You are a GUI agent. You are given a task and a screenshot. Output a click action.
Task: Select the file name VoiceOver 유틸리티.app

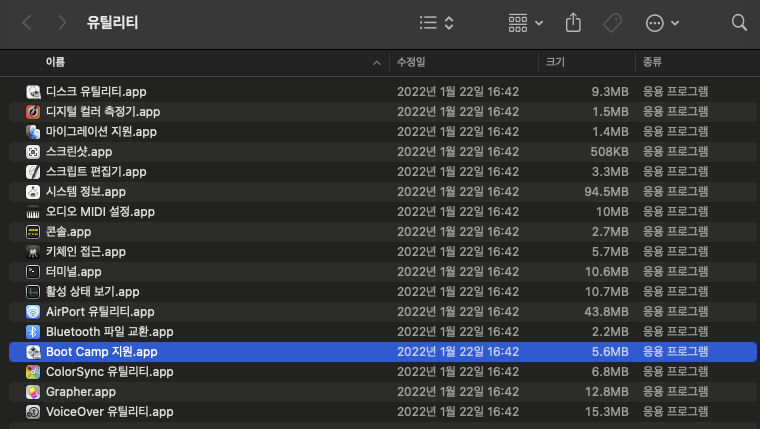point(110,412)
